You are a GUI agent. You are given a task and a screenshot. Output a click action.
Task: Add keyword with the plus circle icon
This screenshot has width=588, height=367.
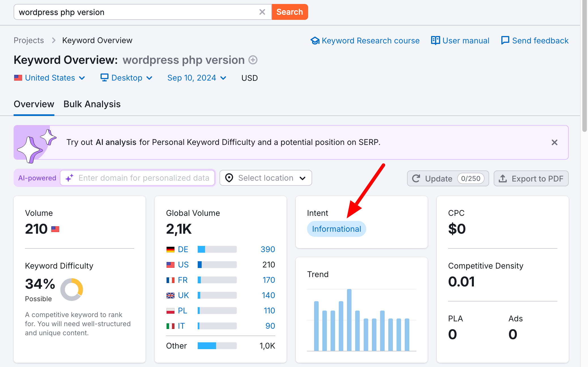coord(253,60)
